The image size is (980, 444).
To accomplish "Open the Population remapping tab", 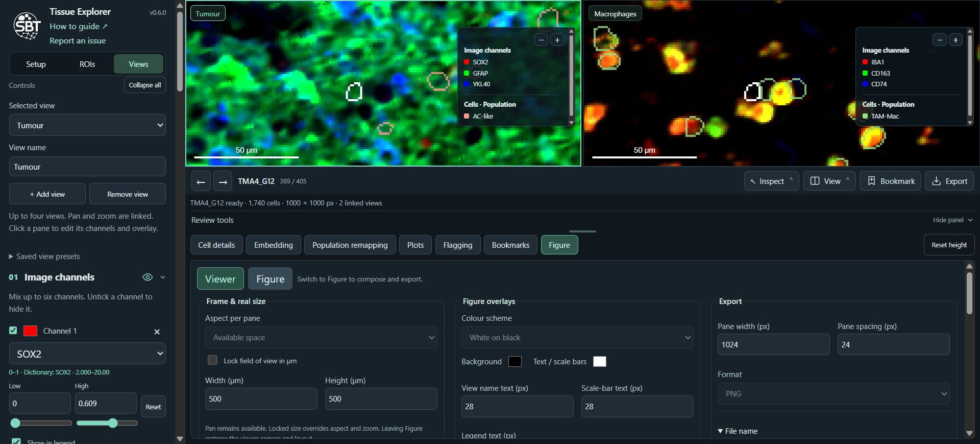I will (350, 245).
